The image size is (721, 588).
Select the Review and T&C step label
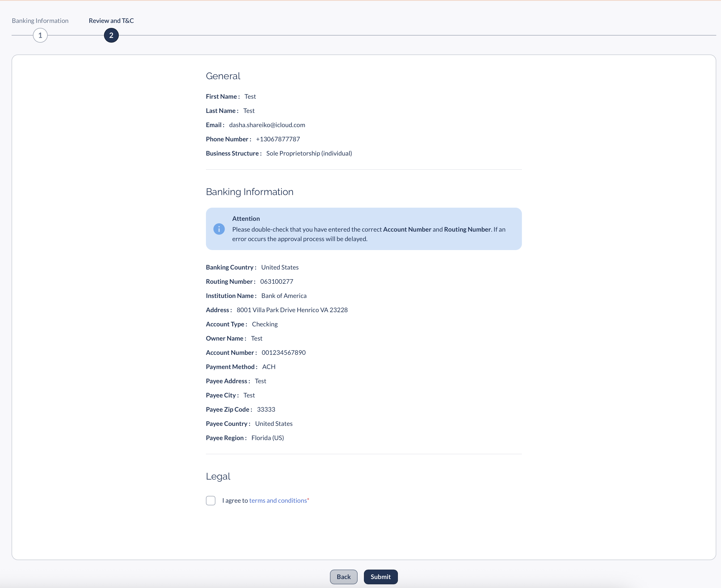click(x=111, y=20)
